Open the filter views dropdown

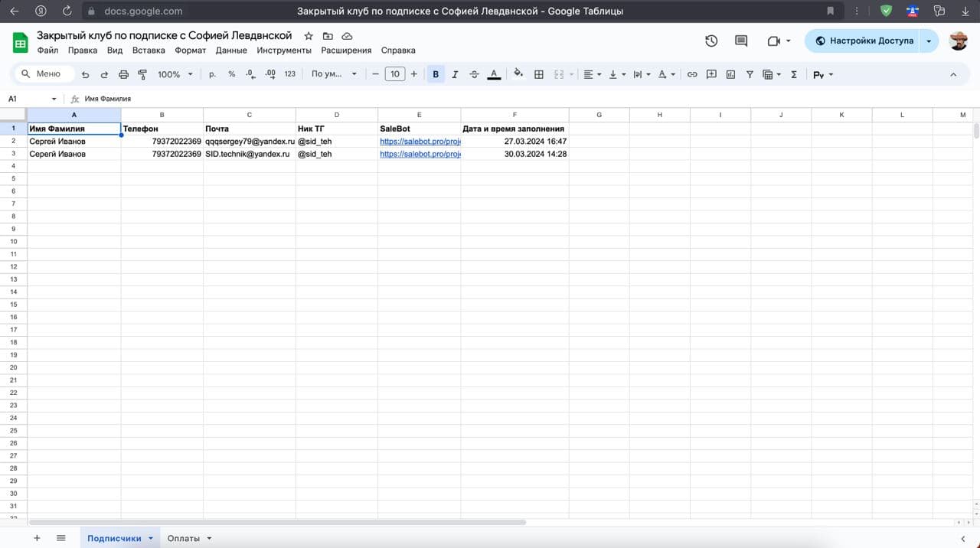pos(772,74)
